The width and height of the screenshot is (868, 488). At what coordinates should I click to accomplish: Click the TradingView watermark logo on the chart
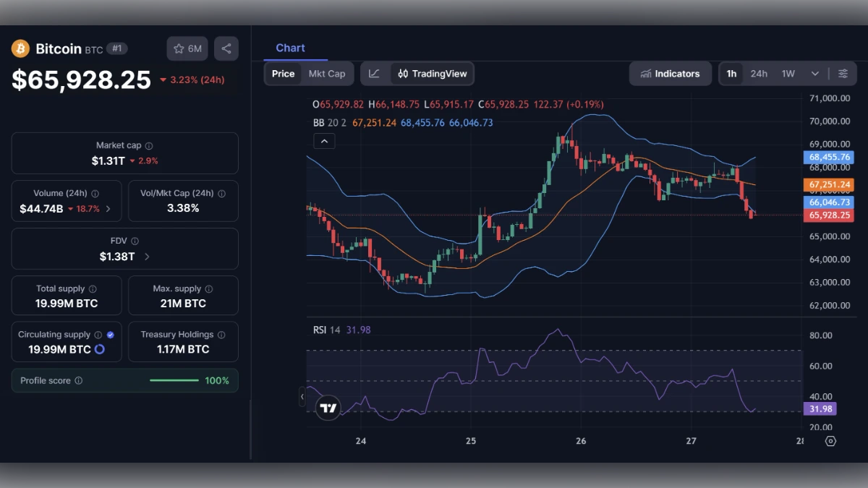pos(328,408)
